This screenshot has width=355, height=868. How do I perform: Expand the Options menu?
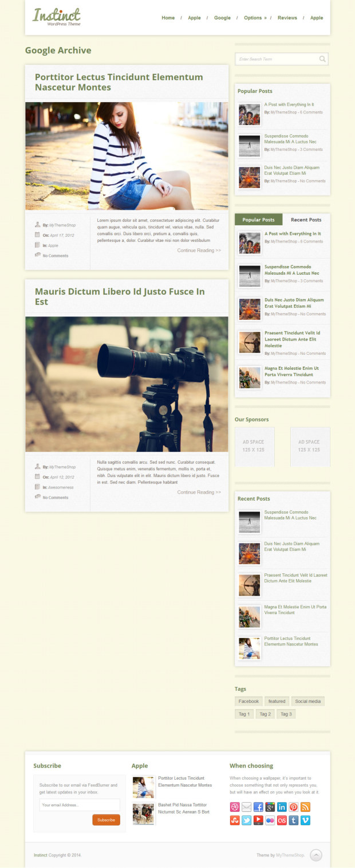point(255,18)
